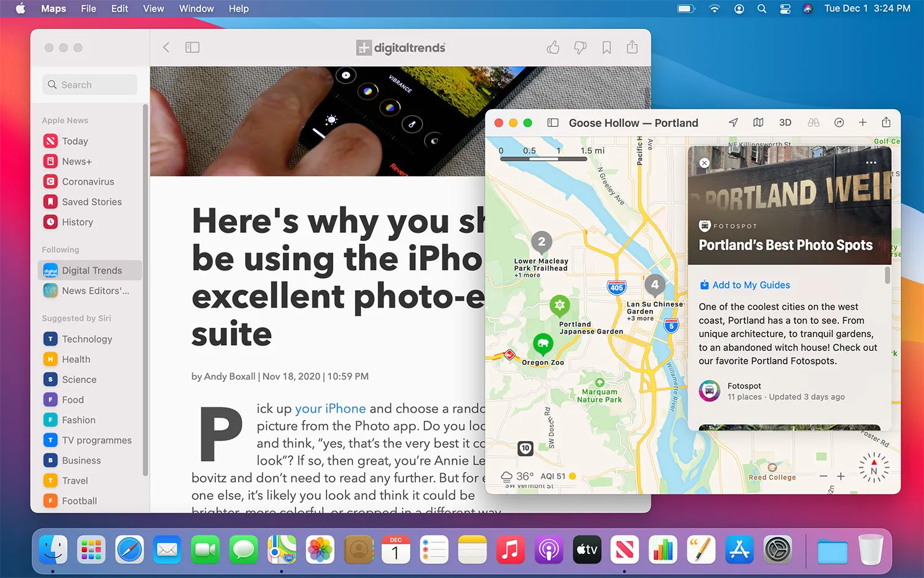This screenshot has height=578, width=924.
Task: Toggle the article reader sidebar in News
Action: point(192,47)
